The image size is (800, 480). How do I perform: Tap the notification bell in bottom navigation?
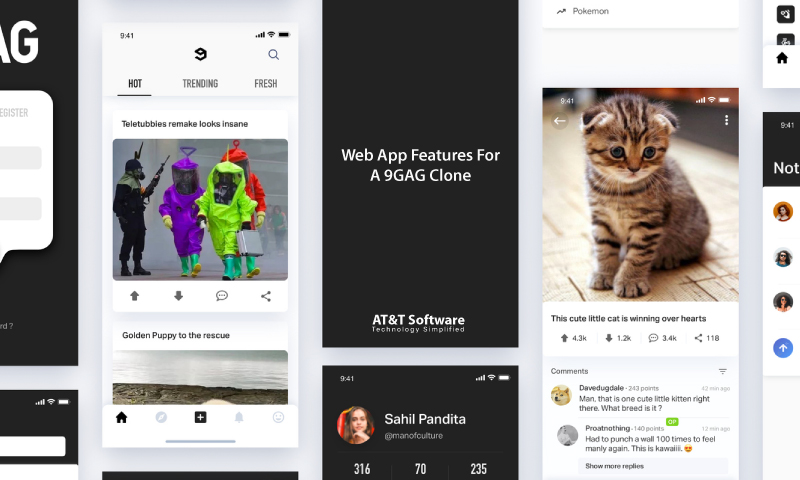[x=239, y=417]
